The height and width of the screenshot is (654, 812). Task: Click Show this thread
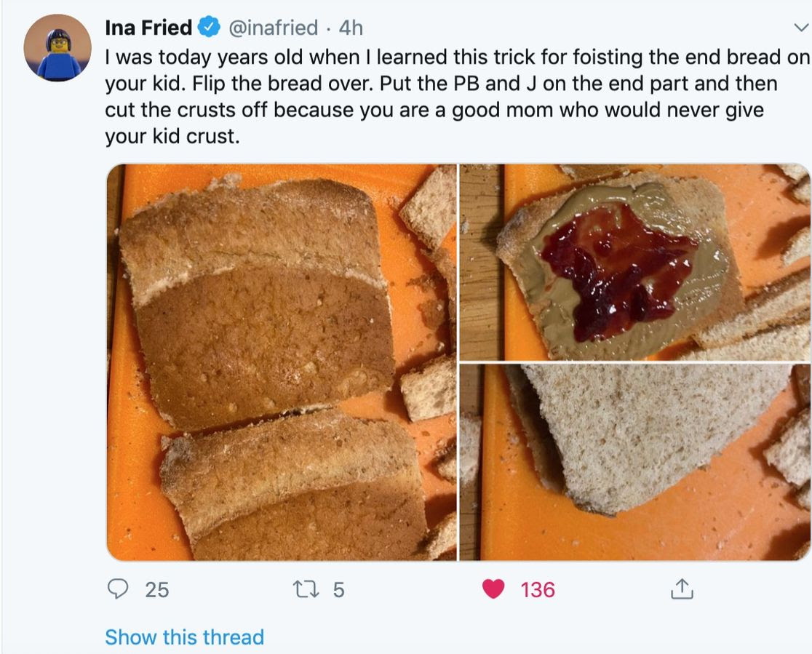point(184,637)
